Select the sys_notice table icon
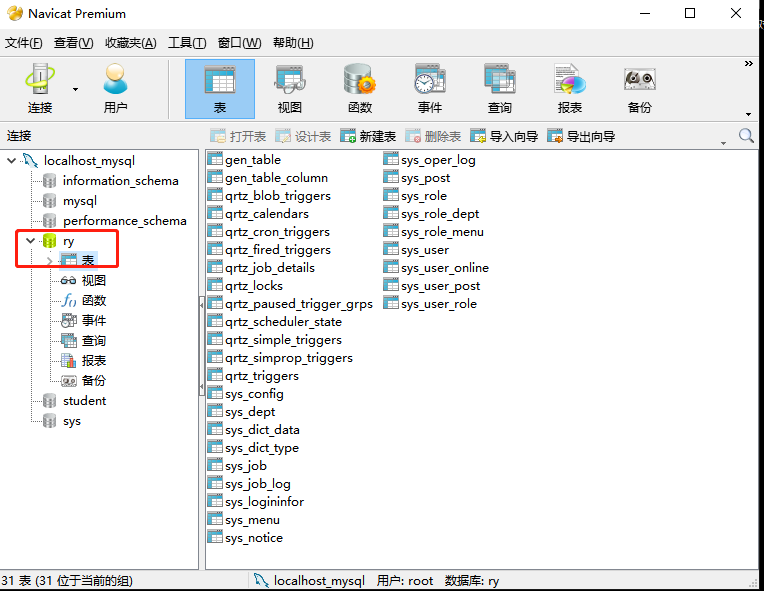This screenshot has width=764, height=591. tap(215, 538)
